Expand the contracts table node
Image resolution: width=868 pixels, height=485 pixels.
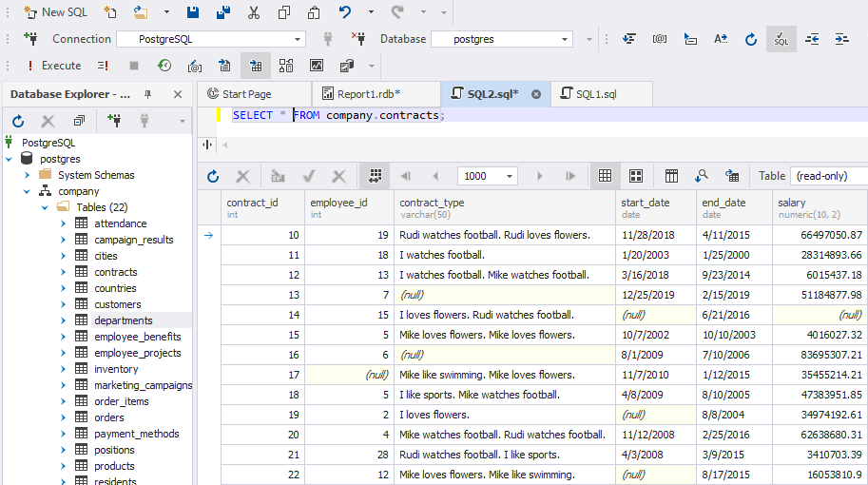pos(63,272)
